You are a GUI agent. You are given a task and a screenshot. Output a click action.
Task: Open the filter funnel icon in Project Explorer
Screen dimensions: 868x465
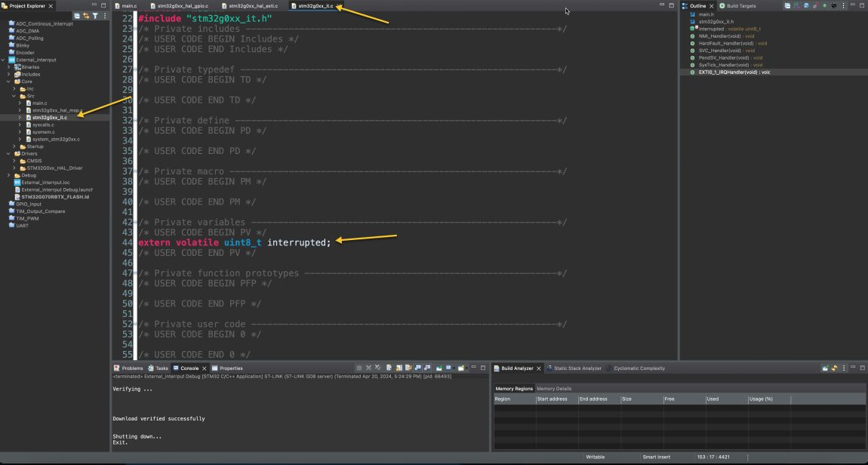[95, 14]
